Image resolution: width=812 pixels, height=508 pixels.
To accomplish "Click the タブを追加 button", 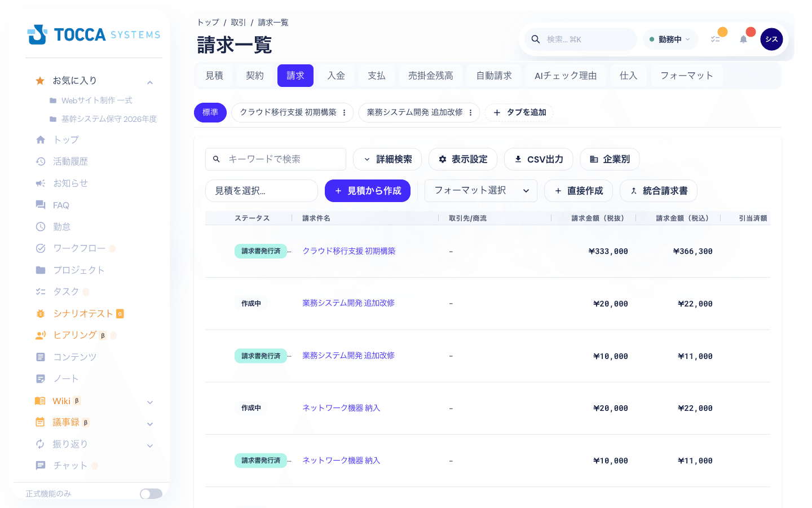I will pyautogui.click(x=519, y=112).
